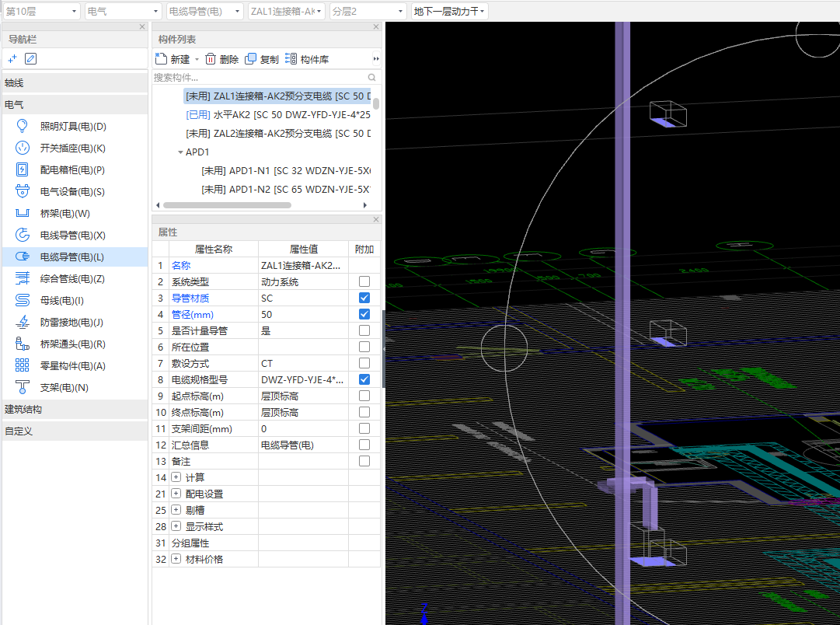Toggle 是否计量导管 附加 checkbox
840x625 pixels.
(x=364, y=330)
